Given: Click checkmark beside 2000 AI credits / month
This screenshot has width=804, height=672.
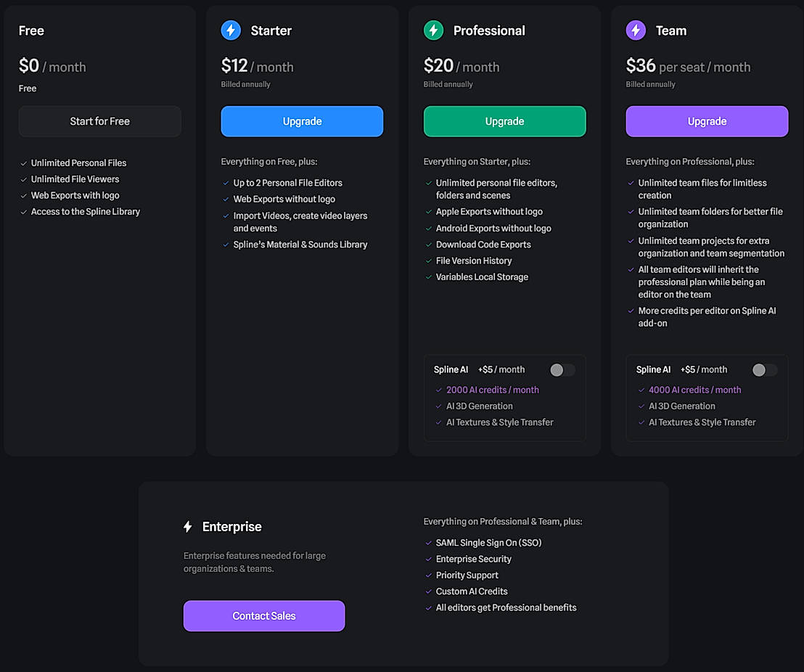Looking at the screenshot, I should coord(438,390).
